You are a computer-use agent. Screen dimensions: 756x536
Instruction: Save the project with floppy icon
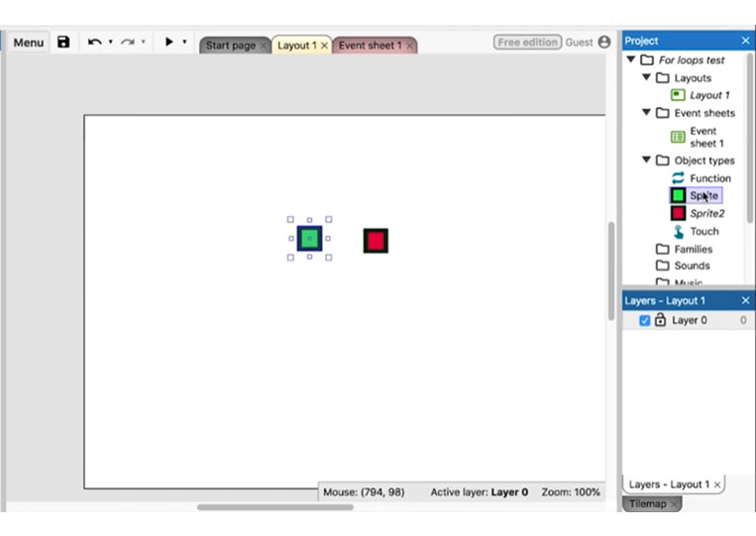click(x=63, y=42)
